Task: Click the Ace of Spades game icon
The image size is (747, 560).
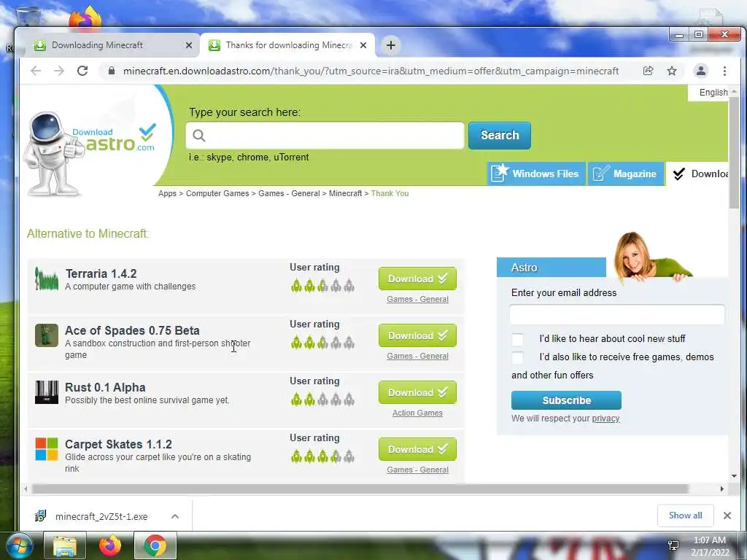Action: [x=46, y=335]
